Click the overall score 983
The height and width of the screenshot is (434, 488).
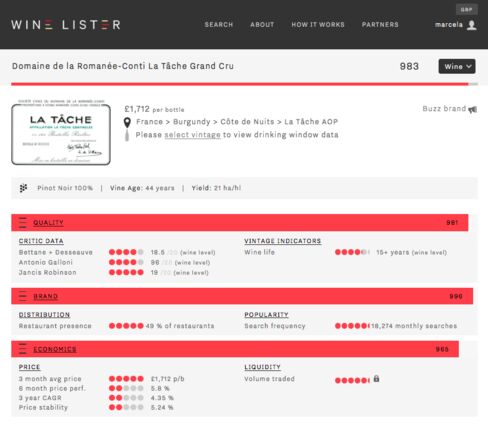coord(409,66)
